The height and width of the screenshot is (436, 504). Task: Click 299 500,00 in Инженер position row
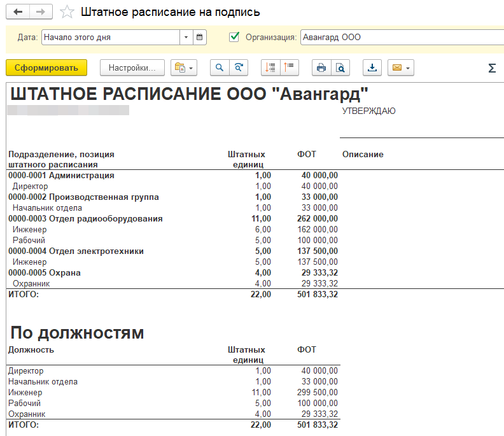(318, 393)
